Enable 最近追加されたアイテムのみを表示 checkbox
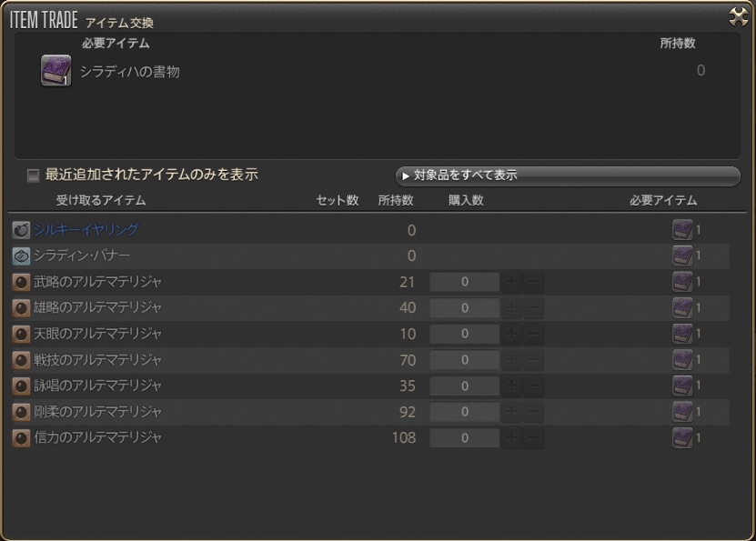 click(x=34, y=175)
